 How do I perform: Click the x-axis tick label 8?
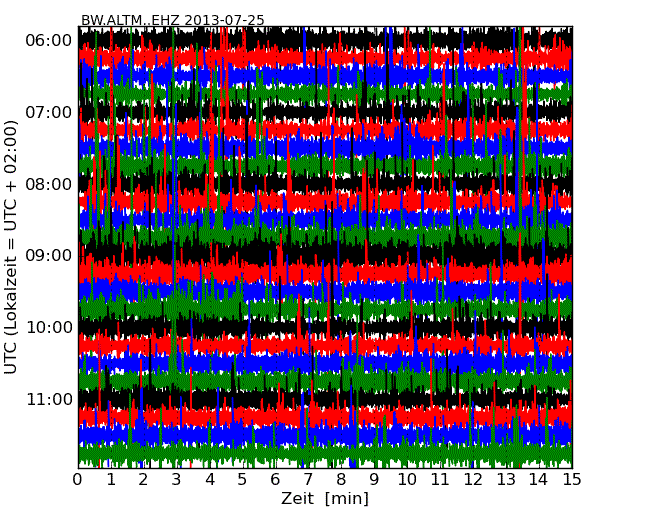(x=341, y=480)
